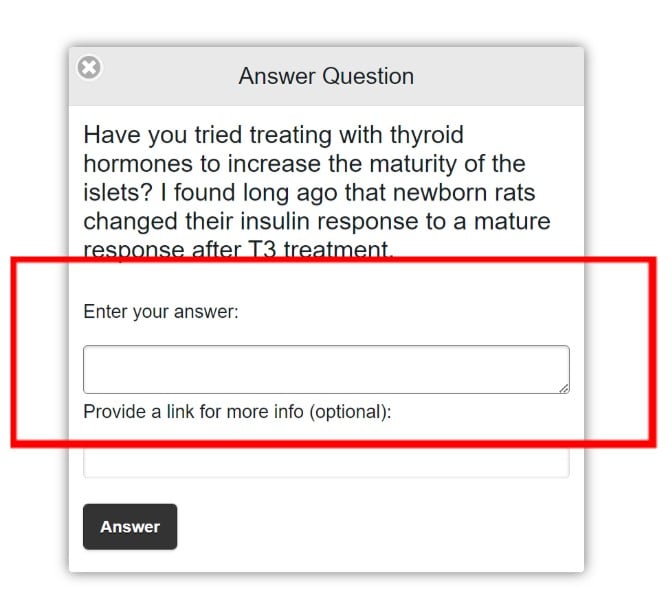
Task: Click the Answer Question title text
Action: click(x=326, y=76)
